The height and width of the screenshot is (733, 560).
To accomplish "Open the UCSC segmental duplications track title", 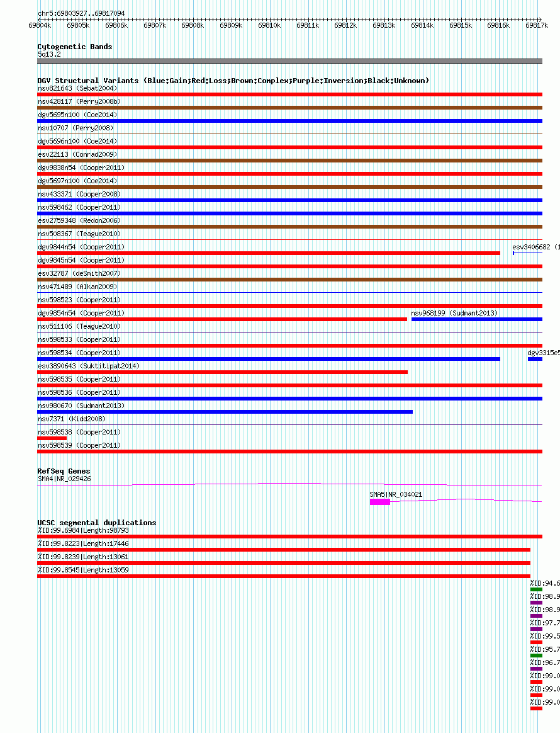I will coord(97,523).
